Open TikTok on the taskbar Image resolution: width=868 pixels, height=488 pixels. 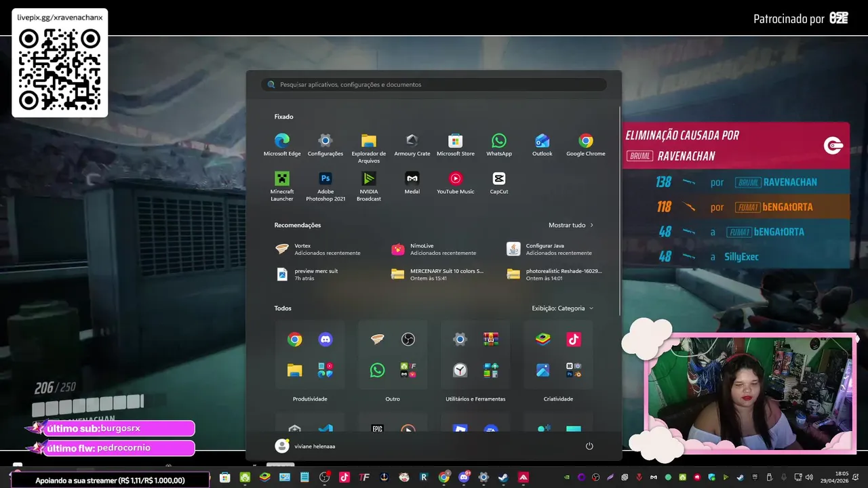point(344,477)
